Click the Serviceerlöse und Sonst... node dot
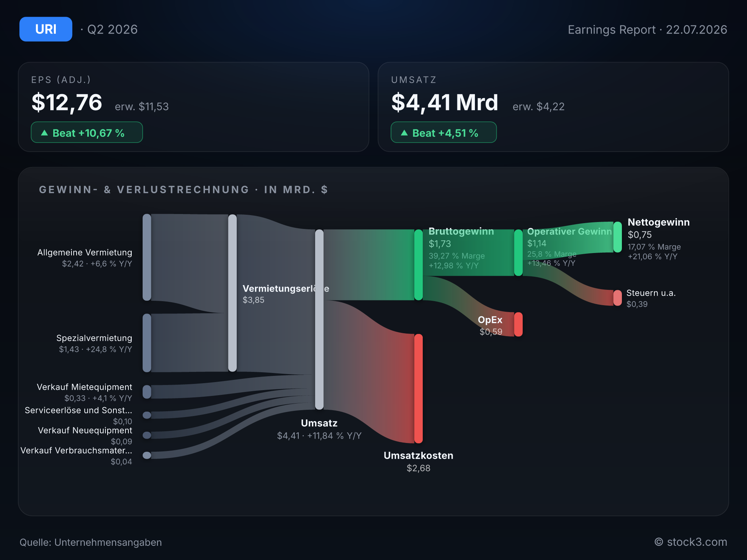This screenshot has width=747, height=560. point(147,415)
